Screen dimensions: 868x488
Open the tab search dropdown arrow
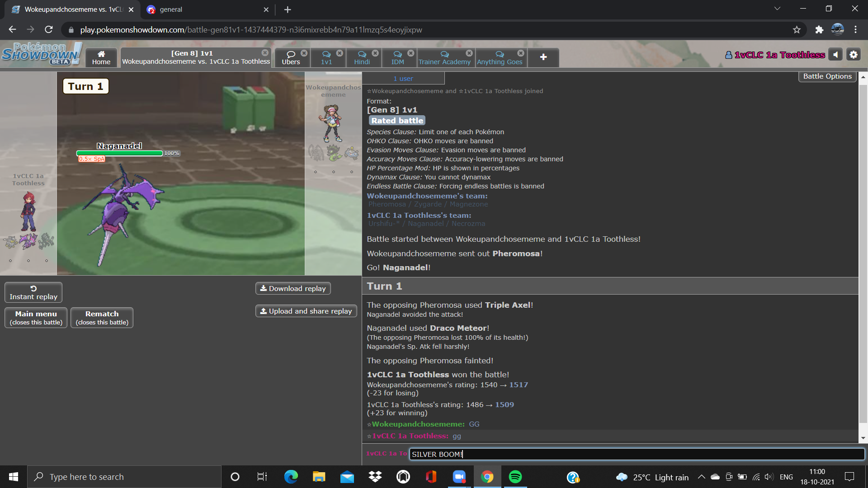coord(777,9)
